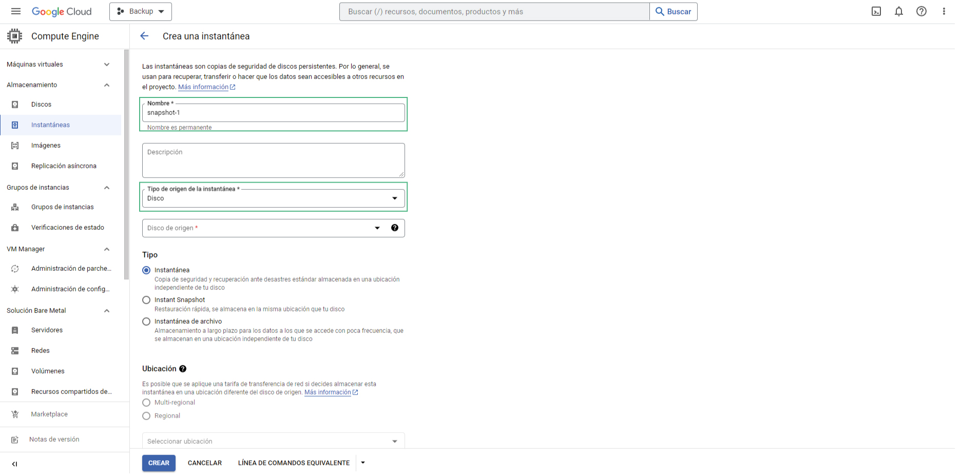
Task: Choose the Multi-regional location radio button
Action: point(146,403)
